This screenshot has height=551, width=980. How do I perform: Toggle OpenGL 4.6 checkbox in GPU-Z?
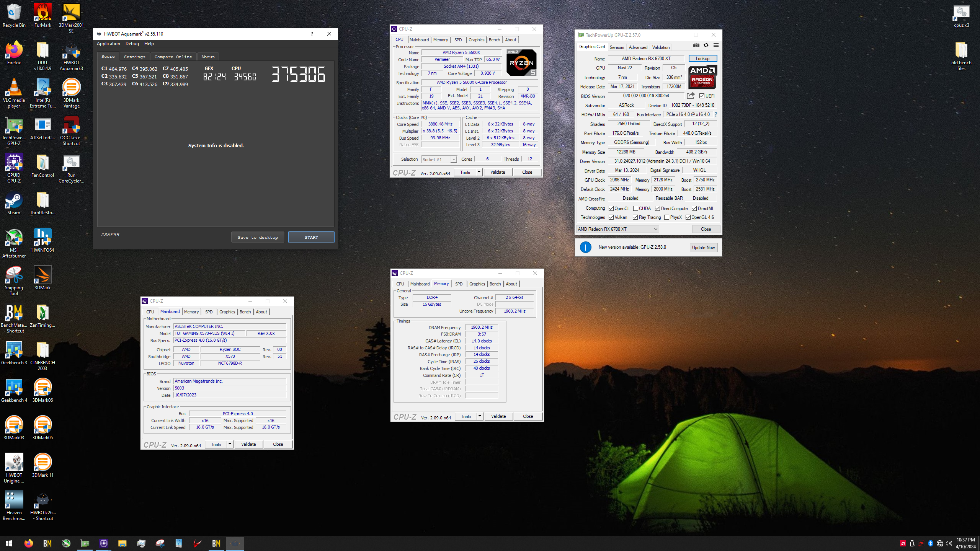tap(688, 217)
